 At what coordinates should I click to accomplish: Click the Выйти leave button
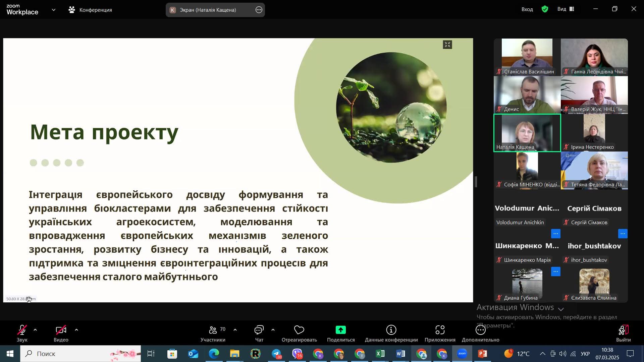(623, 330)
